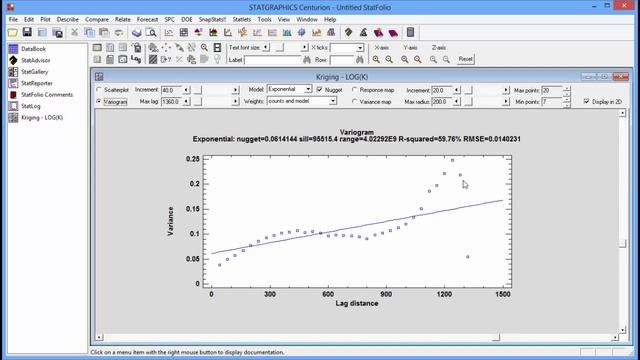
Task: Click the hatched fill pattern icon
Action: (153, 60)
